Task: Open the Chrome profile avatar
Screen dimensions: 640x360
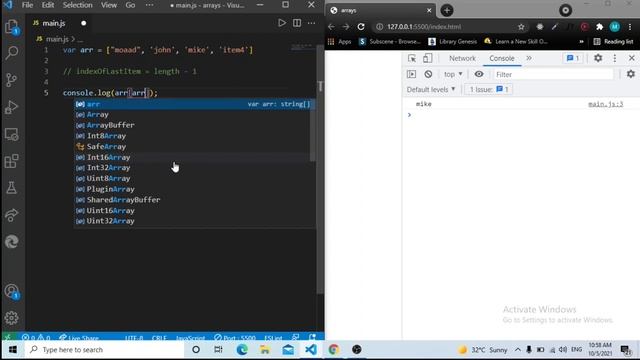Action: [x=615, y=27]
